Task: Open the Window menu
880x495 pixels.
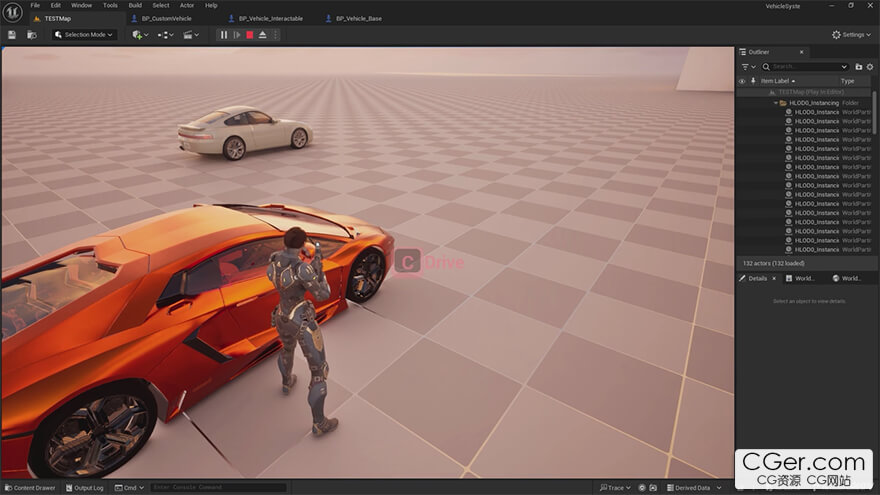Action: click(81, 5)
